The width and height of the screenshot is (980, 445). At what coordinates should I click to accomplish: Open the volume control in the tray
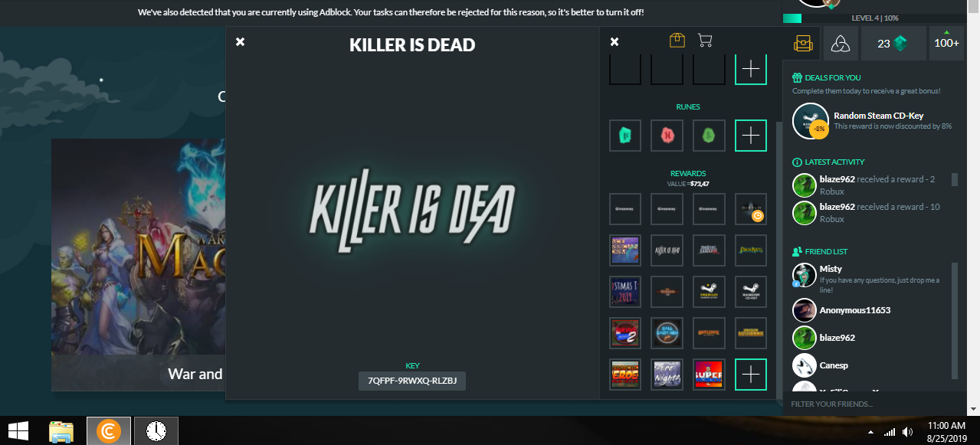click(x=908, y=432)
